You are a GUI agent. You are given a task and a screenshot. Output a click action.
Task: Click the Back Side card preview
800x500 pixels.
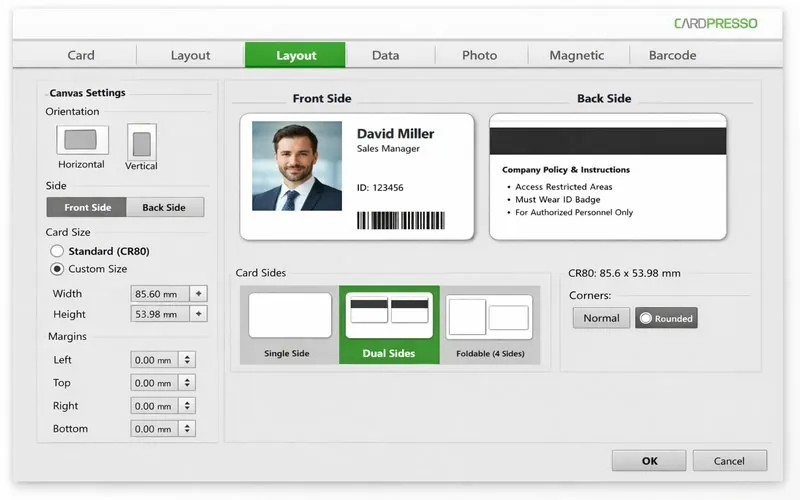pyautogui.click(x=607, y=177)
